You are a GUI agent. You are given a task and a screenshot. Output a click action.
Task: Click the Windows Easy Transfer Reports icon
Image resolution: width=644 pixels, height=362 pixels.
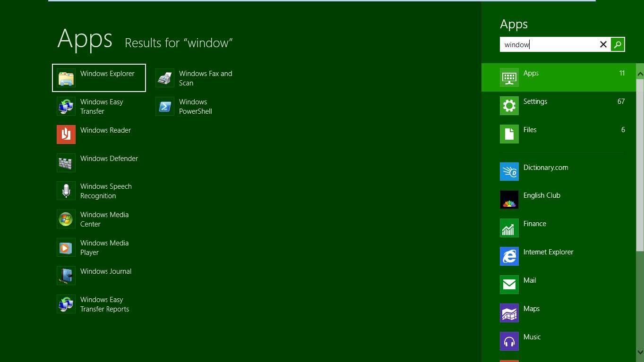point(66,304)
